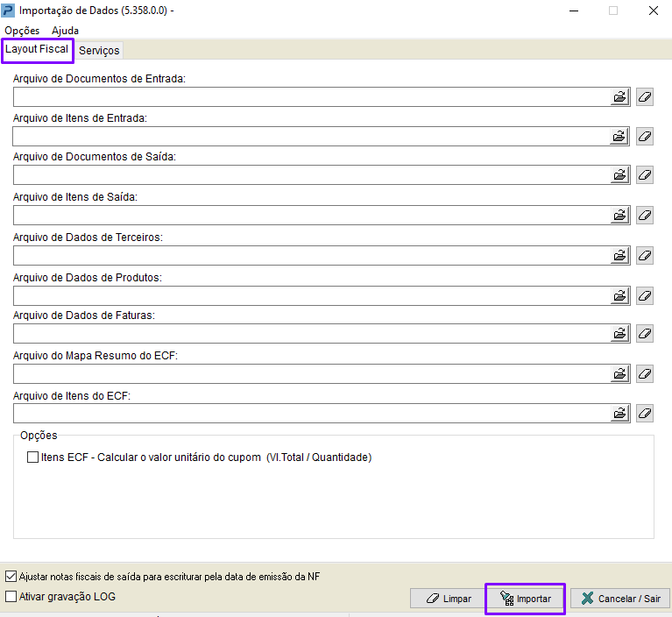Screen dimensions: 672x617
Task: Uncheck Ajustar notas fiscais de saída option
Action: [11, 577]
